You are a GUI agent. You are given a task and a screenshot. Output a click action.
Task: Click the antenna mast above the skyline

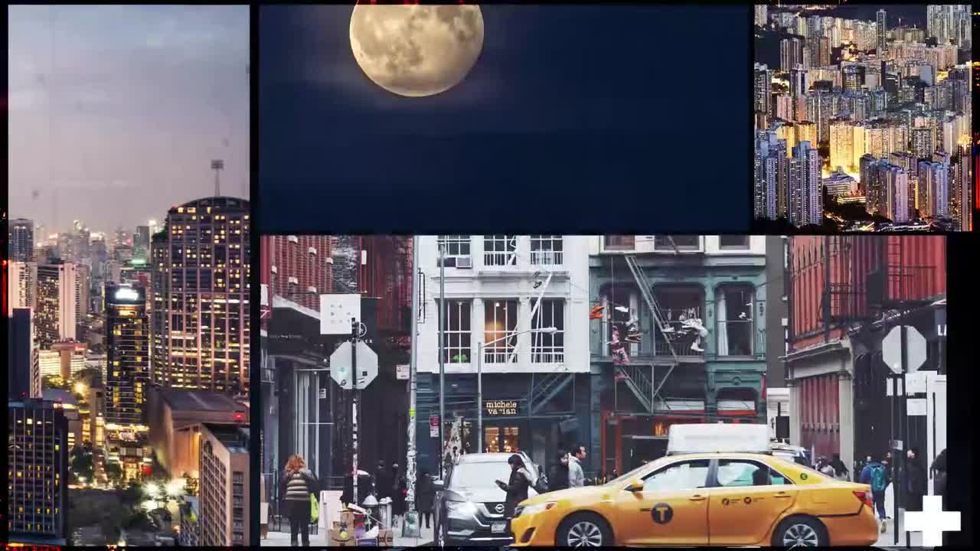tap(217, 178)
